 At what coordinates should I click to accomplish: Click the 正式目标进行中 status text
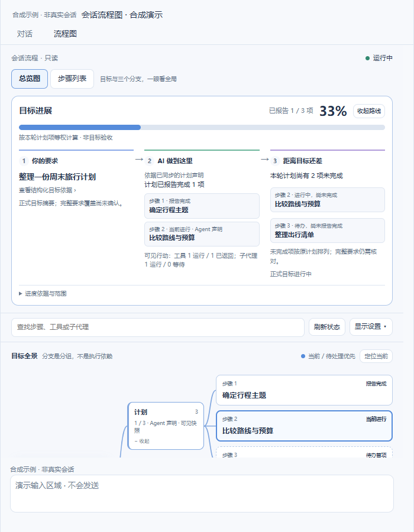click(x=291, y=274)
